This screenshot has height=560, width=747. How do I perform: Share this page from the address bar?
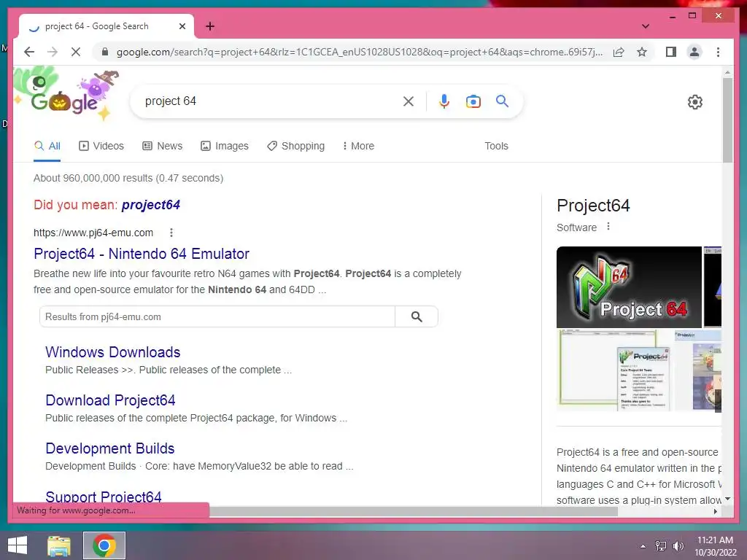(x=619, y=52)
